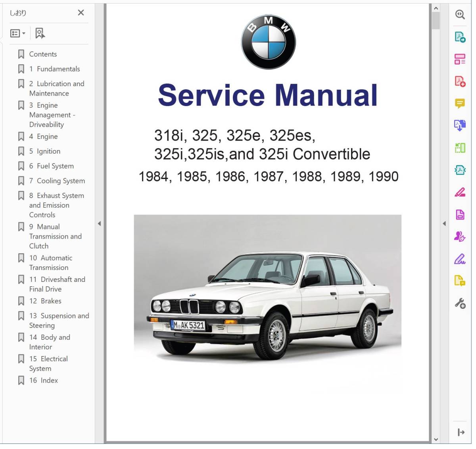Screen dimensions: 476x449
Task: Click the model list line starting with 318i
Action: 235,136
